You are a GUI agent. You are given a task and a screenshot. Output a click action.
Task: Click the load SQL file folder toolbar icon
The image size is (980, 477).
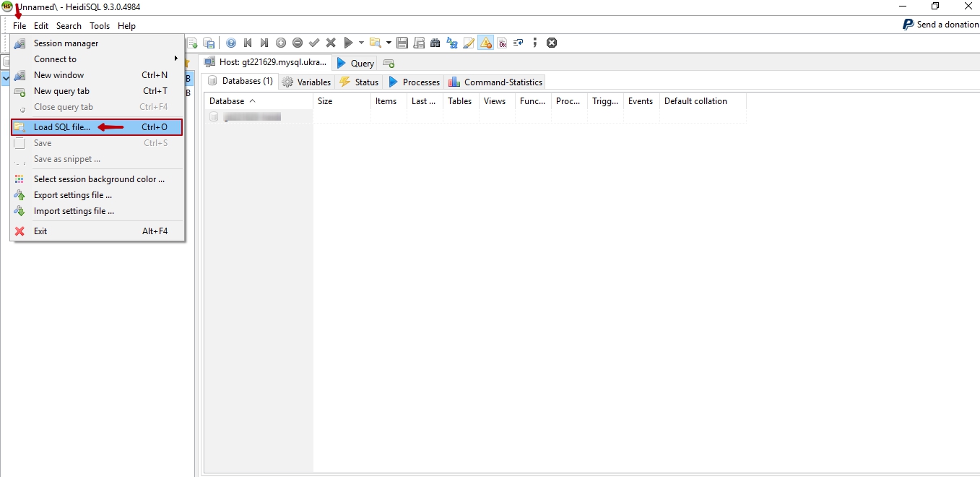[376, 43]
